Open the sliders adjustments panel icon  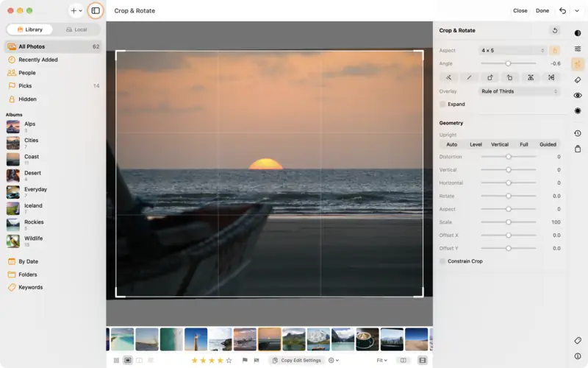click(578, 49)
